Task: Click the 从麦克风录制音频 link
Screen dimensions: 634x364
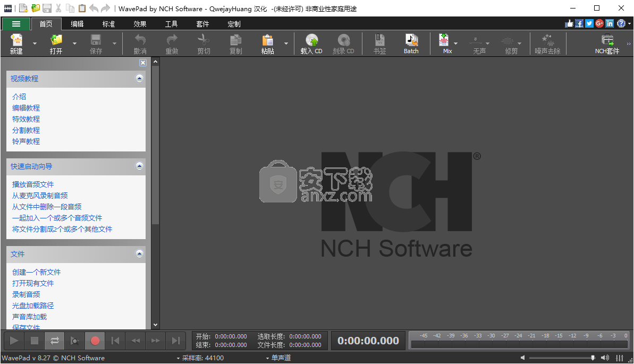Action: (40, 196)
